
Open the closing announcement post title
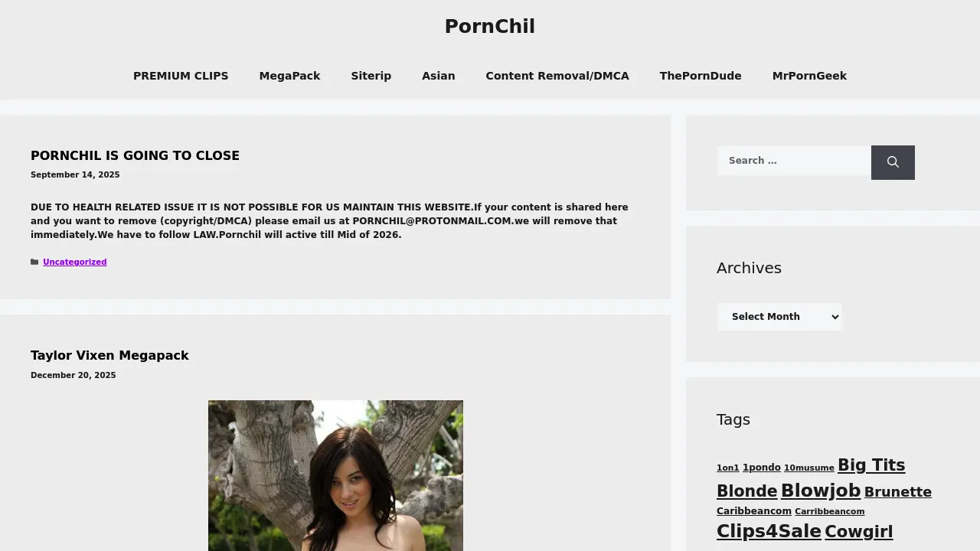point(135,155)
